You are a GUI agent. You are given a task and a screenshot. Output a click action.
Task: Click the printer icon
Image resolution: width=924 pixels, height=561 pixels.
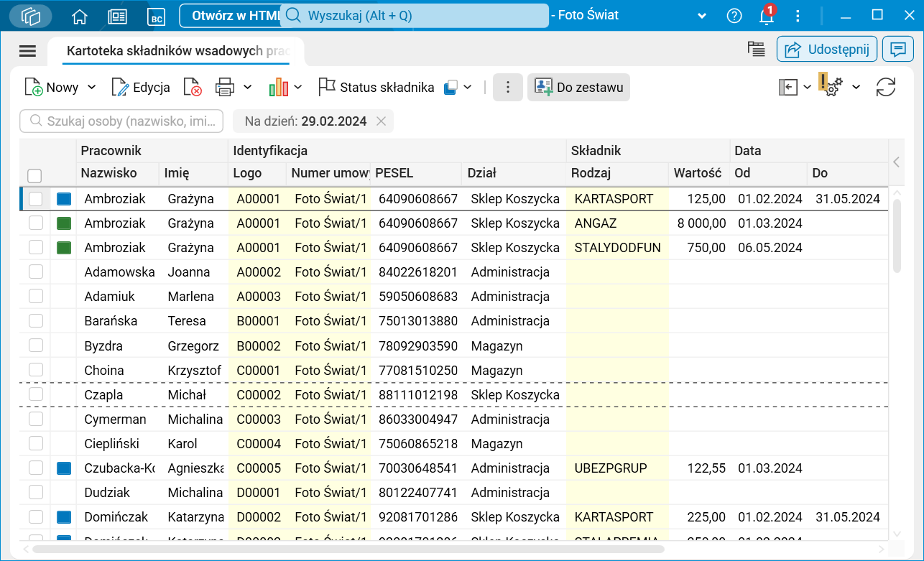[x=225, y=88]
